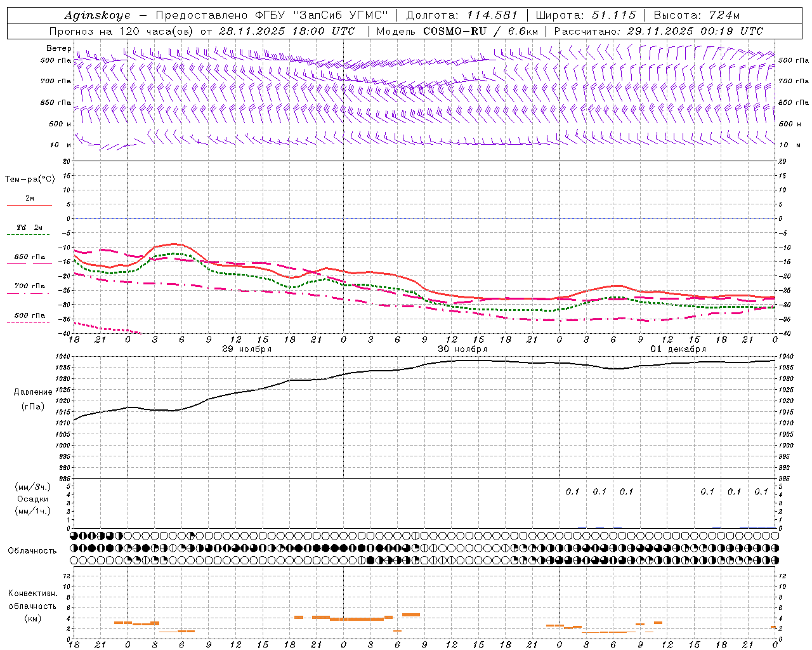The height and width of the screenshot is (650, 812).
Task: Select the "Прогноз на 120 часа(ов)" forecast text
Action: (122, 31)
